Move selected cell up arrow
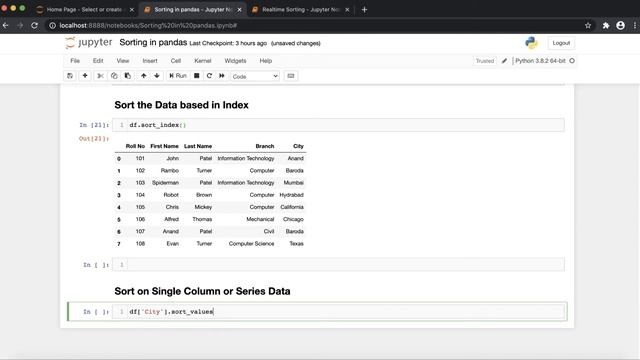Viewport: 640px width, 360px height. point(144,76)
